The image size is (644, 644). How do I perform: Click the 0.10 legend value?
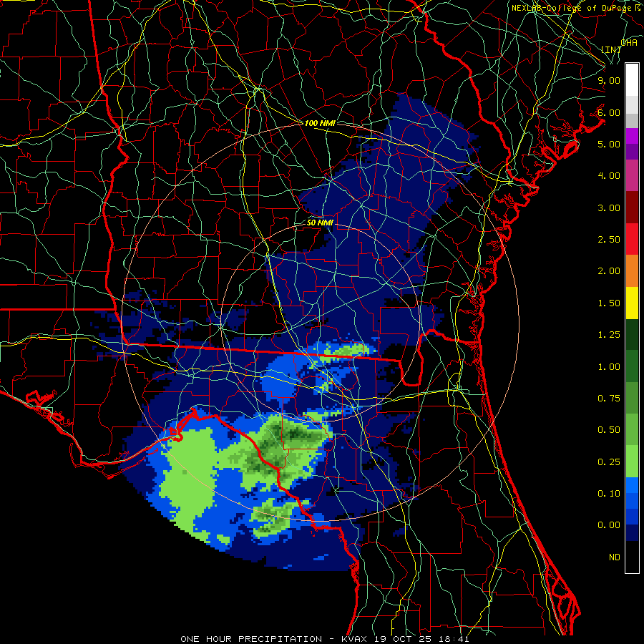coord(609,494)
